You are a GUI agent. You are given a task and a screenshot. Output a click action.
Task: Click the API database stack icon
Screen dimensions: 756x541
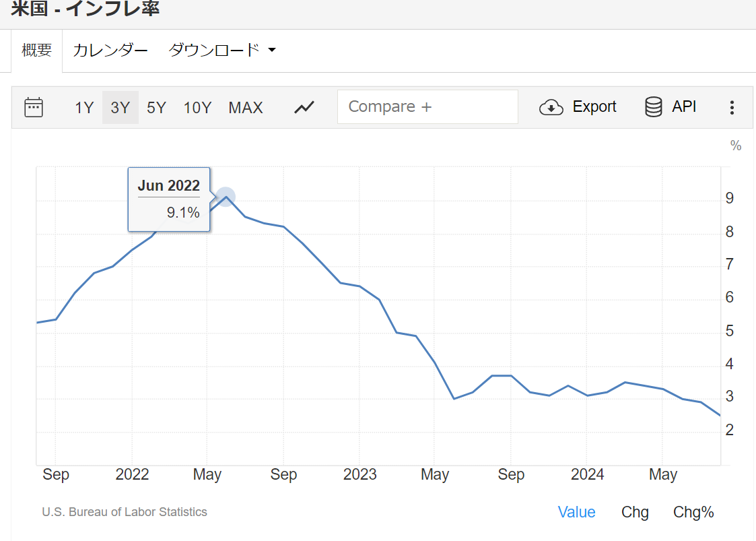653,107
